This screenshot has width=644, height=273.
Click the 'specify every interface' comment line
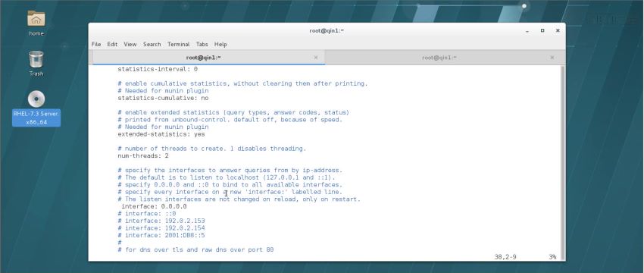point(230,192)
